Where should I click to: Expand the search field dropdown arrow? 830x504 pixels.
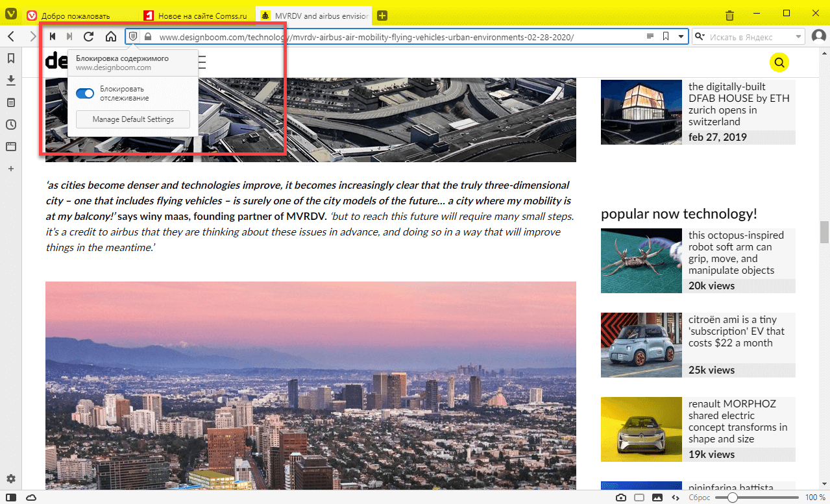tap(799, 37)
